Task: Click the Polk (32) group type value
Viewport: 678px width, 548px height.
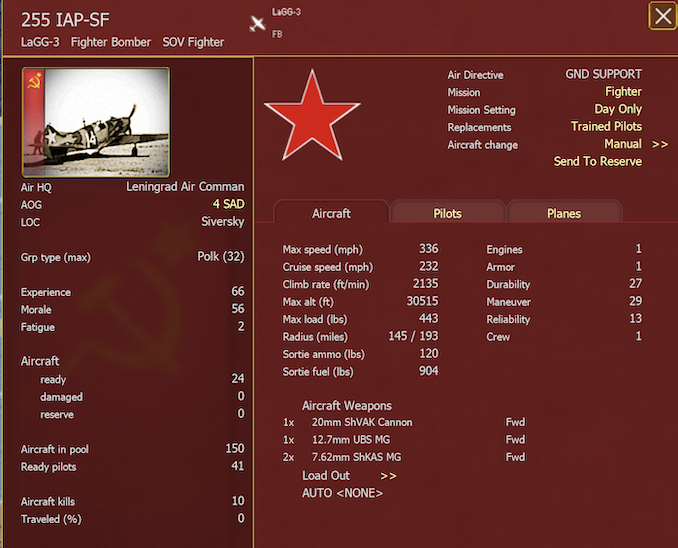Action: [221, 256]
